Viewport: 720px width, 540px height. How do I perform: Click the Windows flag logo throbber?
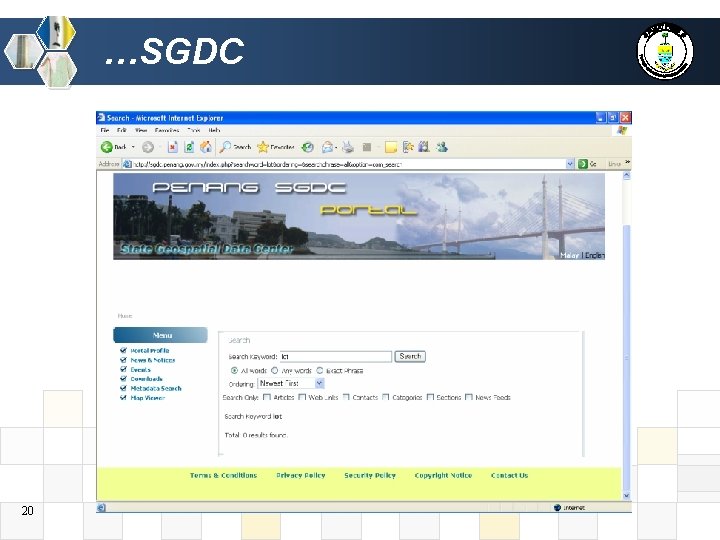coord(622,130)
